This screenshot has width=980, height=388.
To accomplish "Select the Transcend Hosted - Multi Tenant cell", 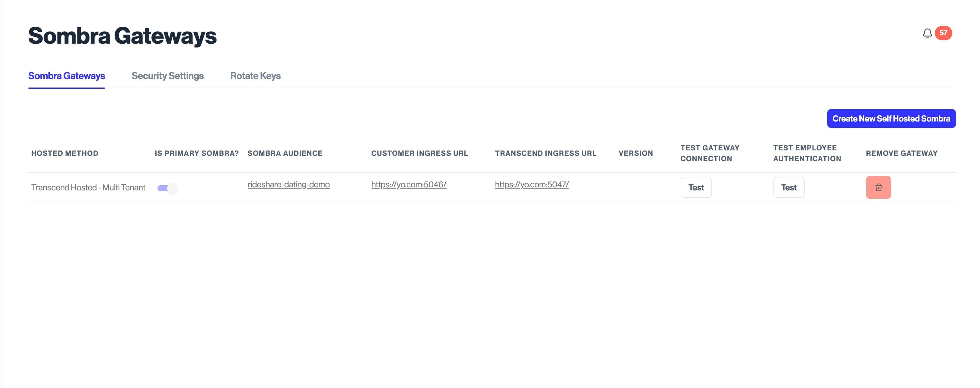I will pos(88,187).
